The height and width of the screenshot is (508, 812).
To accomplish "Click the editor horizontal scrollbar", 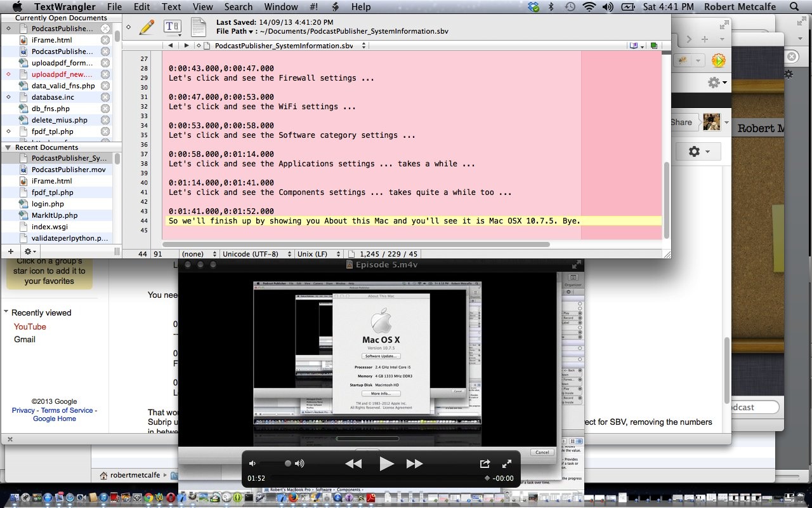I will pos(357,244).
